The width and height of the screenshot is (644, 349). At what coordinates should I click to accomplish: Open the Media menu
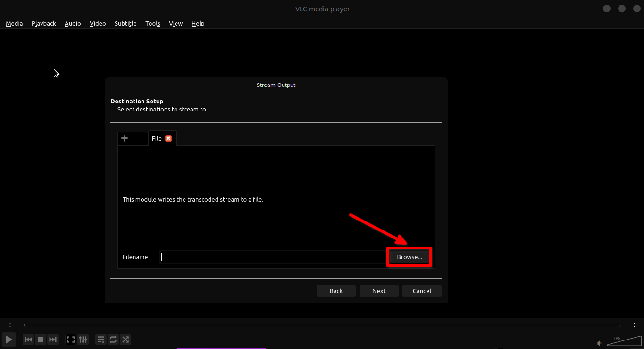click(14, 23)
